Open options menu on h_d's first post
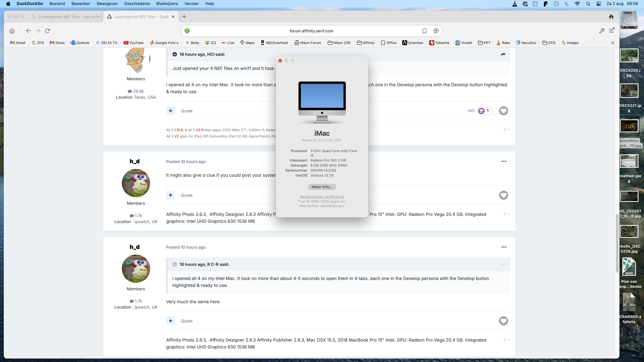This screenshot has width=644, height=362. click(504, 161)
